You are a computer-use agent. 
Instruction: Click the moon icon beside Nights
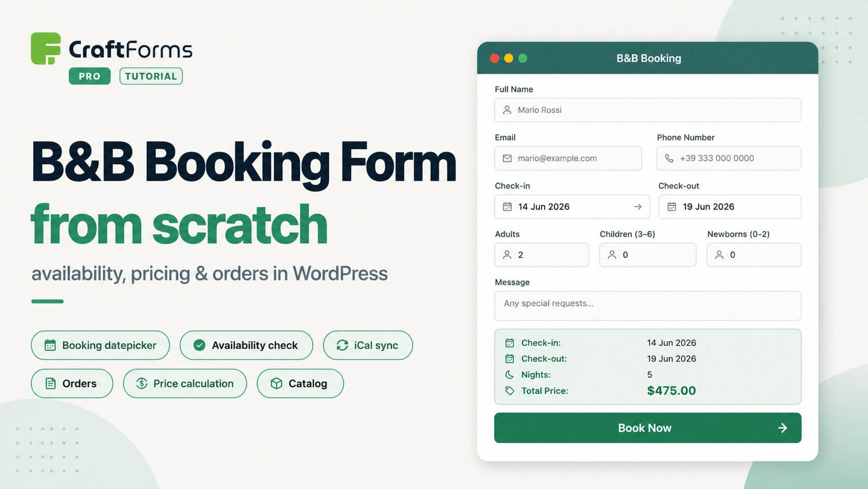pyautogui.click(x=510, y=375)
